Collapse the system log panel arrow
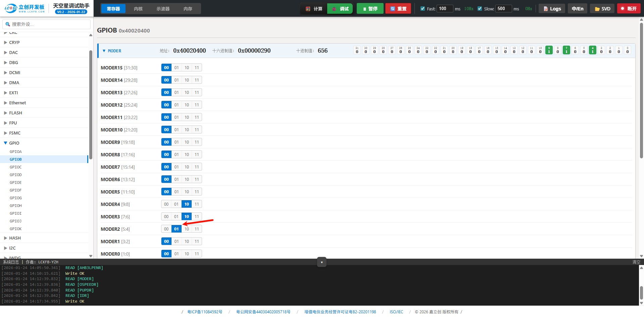 pos(321,262)
